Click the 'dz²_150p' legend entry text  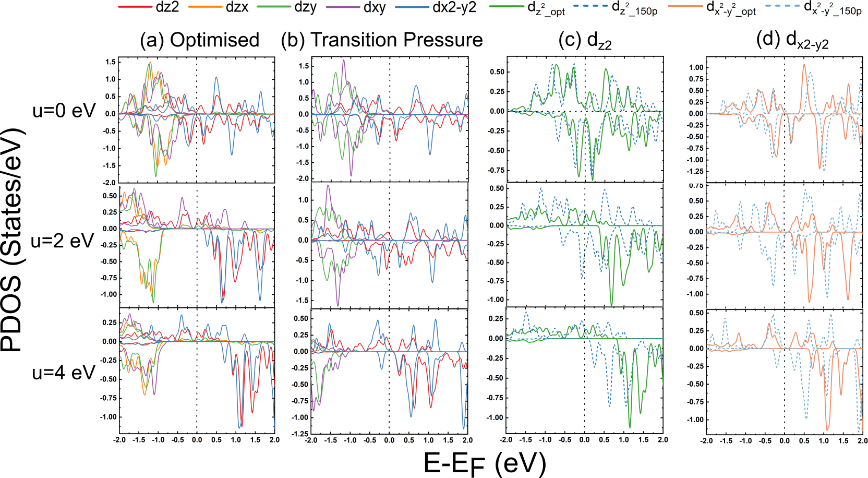634,8
